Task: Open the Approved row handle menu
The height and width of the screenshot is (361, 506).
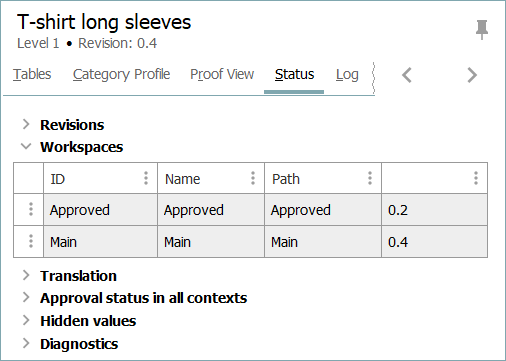Action: click(x=31, y=209)
